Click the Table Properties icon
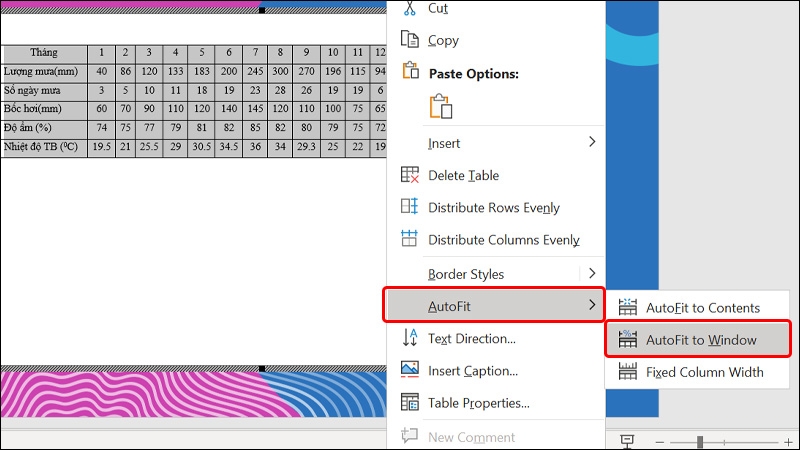800x450 pixels. [410, 402]
